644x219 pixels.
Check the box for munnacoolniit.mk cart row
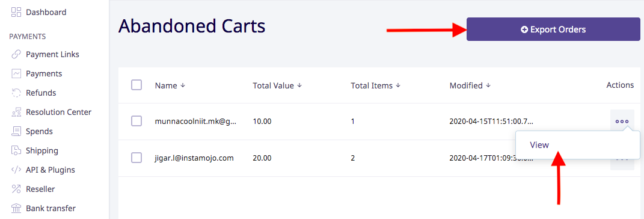click(x=136, y=121)
